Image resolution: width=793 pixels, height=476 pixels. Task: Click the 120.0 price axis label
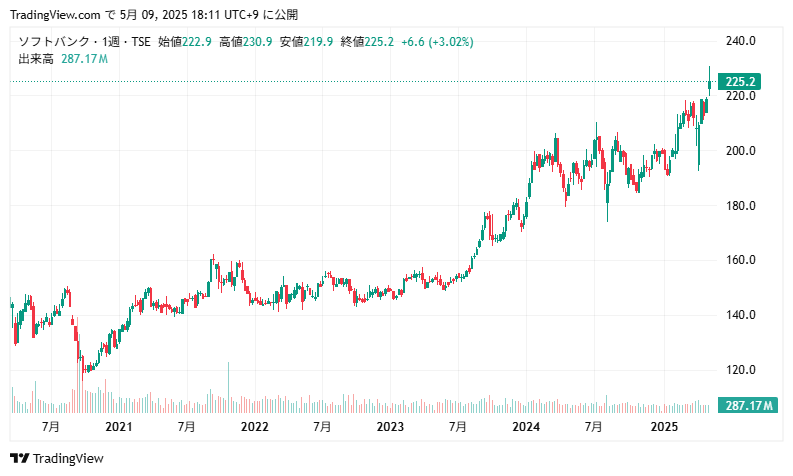click(740, 370)
